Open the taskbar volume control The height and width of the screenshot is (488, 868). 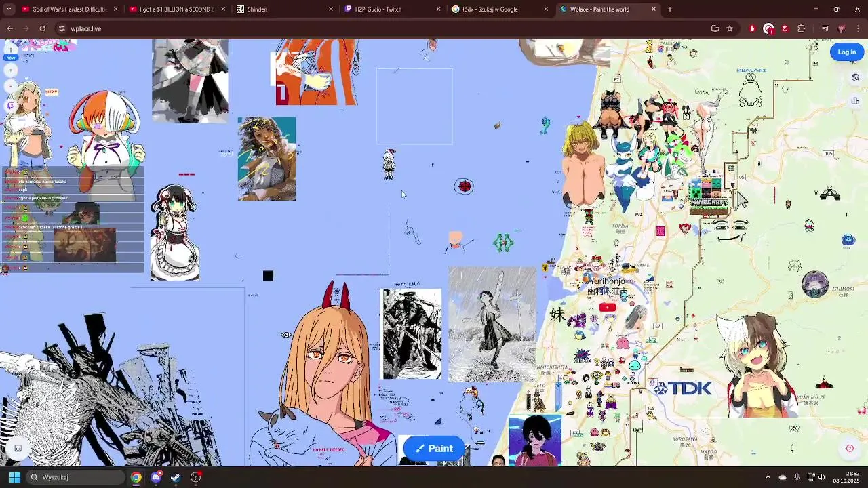(x=822, y=477)
